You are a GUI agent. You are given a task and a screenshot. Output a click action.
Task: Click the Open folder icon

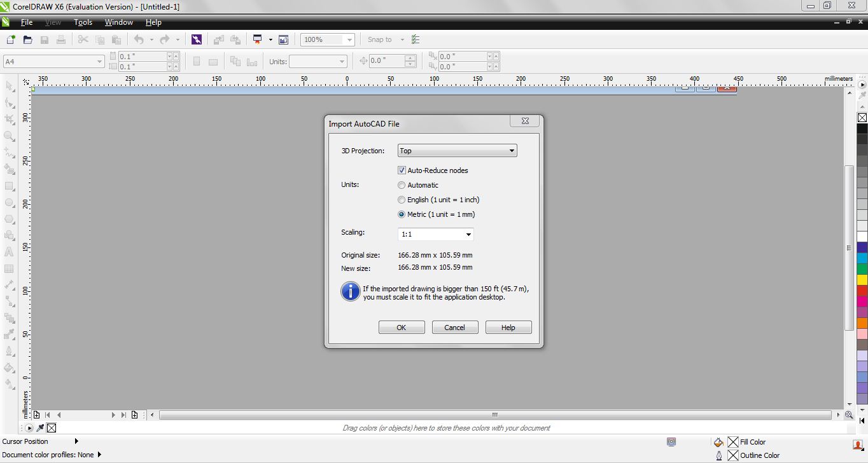coord(27,39)
